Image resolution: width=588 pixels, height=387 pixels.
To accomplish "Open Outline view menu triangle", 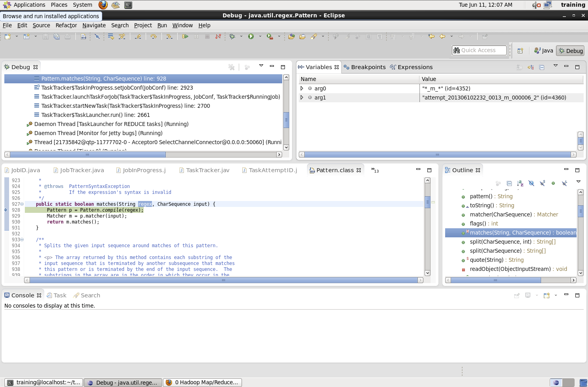I will coord(579,182).
